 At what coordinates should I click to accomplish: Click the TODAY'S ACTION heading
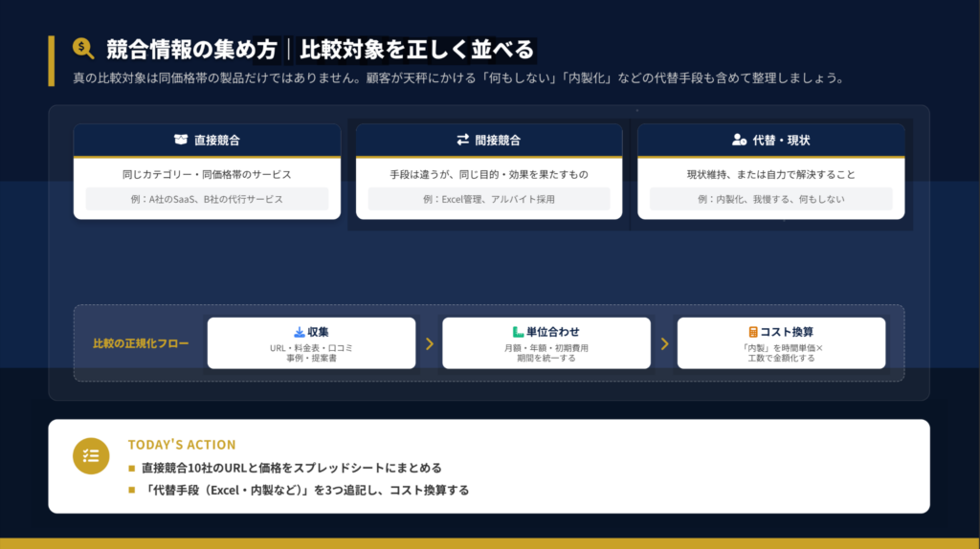tap(182, 445)
